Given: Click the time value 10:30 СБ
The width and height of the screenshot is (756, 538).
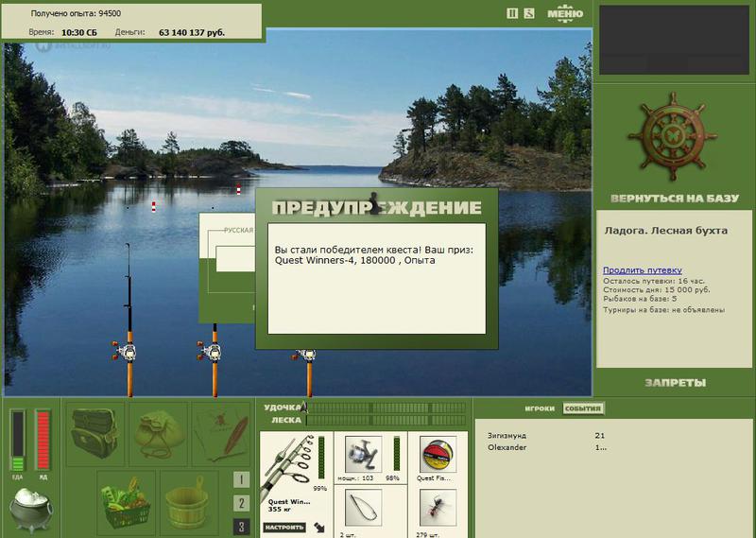Looking at the screenshot, I should click(x=79, y=33).
